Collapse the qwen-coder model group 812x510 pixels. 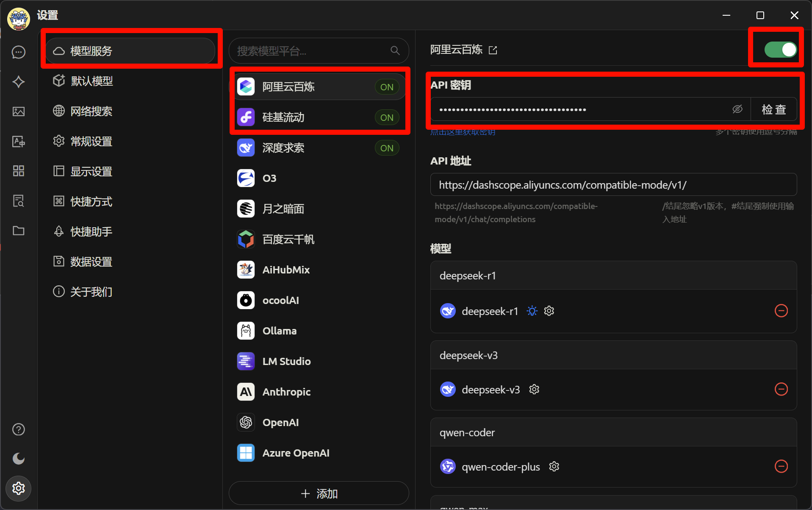tap(613, 432)
